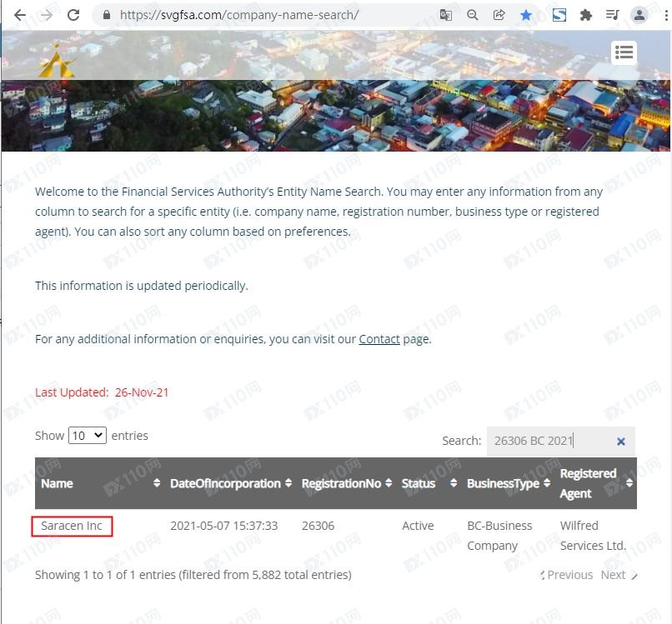This screenshot has width=672, height=624.
Task: Open the user profile avatar icon
Action: click(639, 15)
